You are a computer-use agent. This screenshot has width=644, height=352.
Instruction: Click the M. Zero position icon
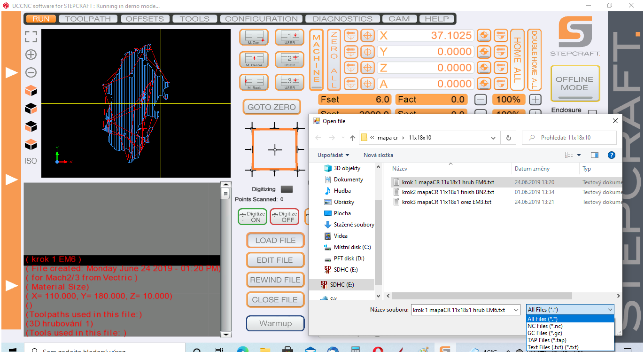click(254, 37)
